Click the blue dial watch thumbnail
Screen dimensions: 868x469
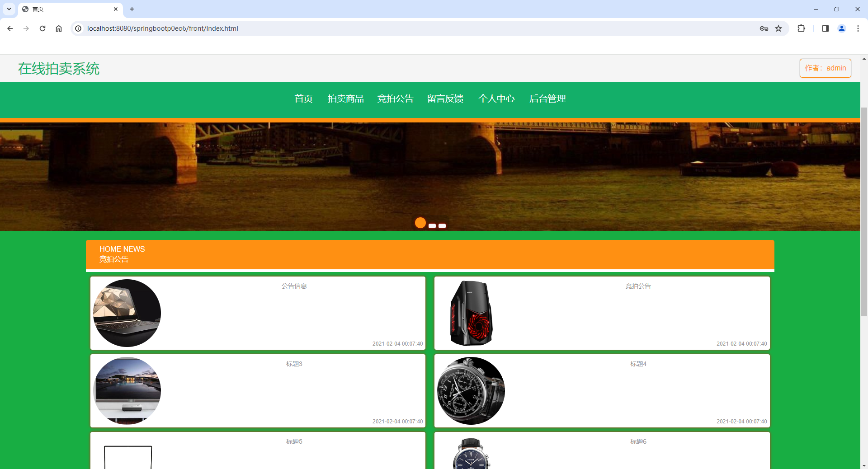point(471,453)
